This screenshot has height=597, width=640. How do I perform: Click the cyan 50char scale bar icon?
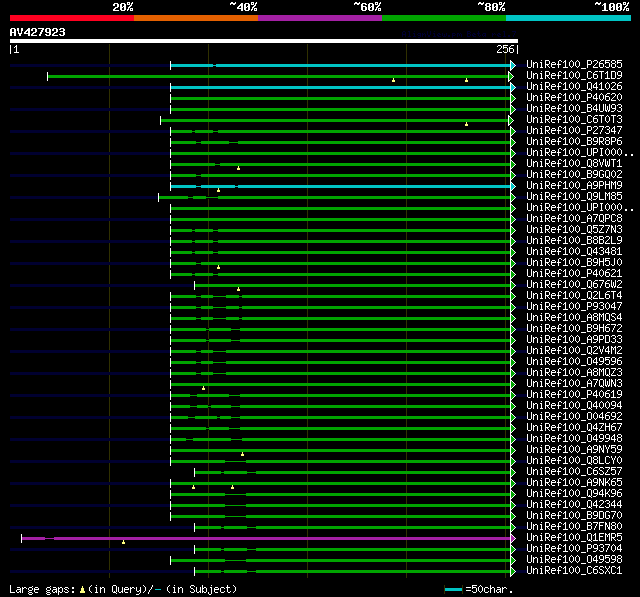[454, 589]
